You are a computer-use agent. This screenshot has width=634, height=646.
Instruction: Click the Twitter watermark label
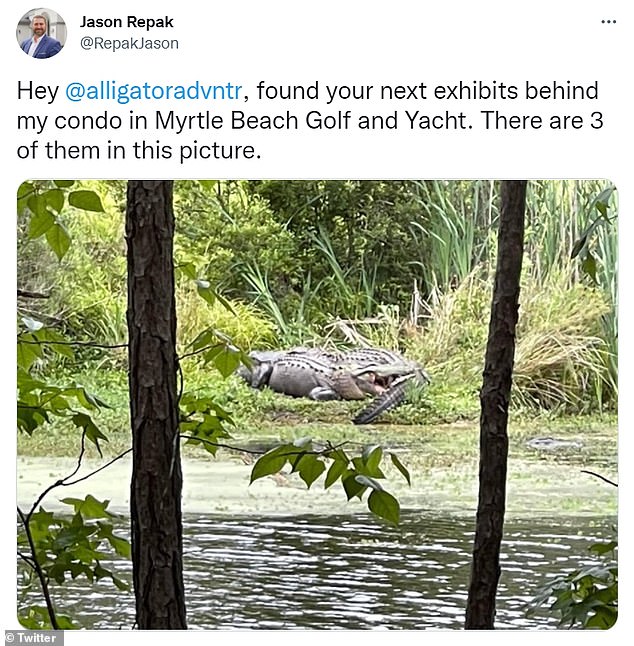pyautogui.click(x=33, y=637)
